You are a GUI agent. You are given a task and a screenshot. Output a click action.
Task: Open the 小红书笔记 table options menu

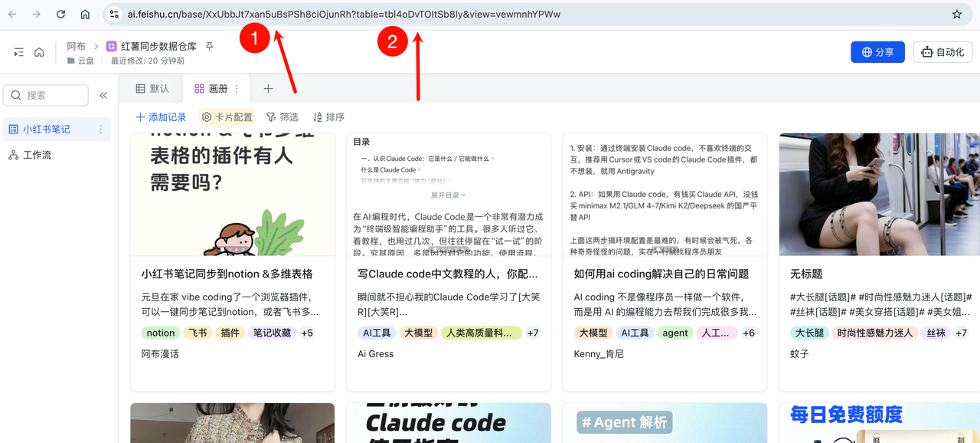(100, 129)
